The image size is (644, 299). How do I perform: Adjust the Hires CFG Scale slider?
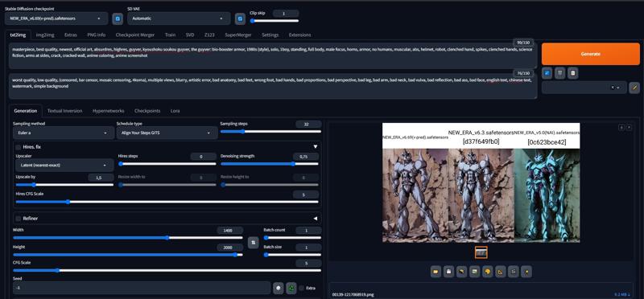pos(167,202)
